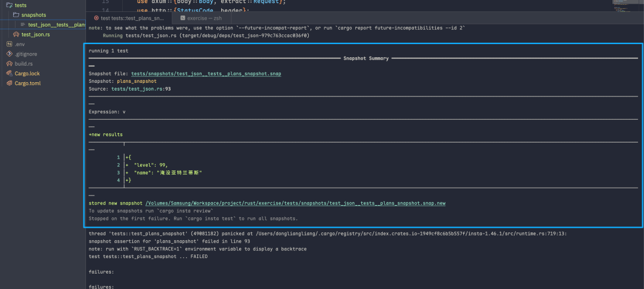The image size is (644, 289).
Task: Collapse the snapshots folder
Action: [x=33, y=15]
